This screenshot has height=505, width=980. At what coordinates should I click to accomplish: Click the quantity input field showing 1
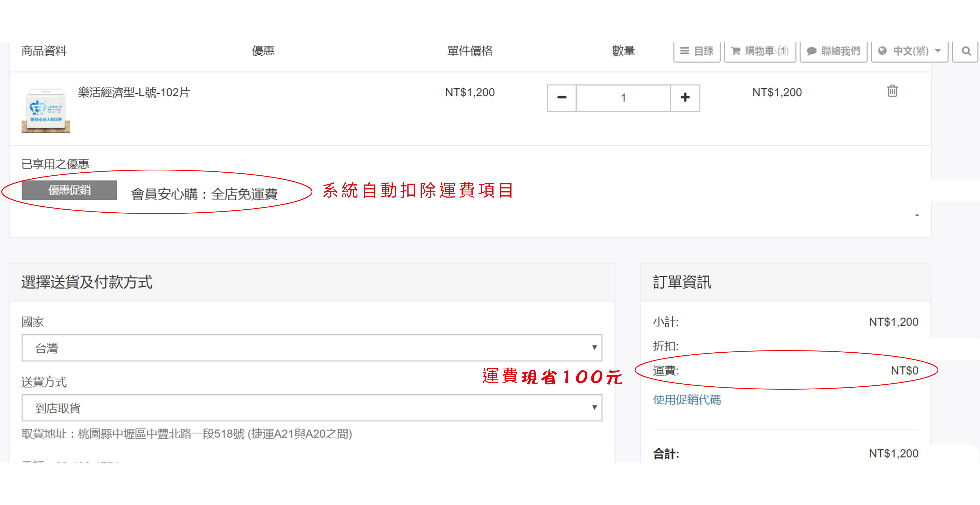(x=623, y=98)
